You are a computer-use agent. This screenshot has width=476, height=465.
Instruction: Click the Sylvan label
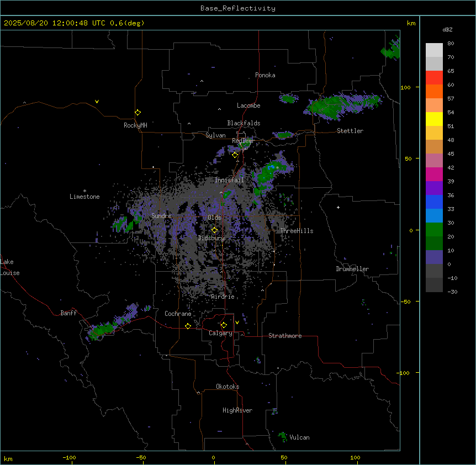pyautogui.click(x=215, y=135)
